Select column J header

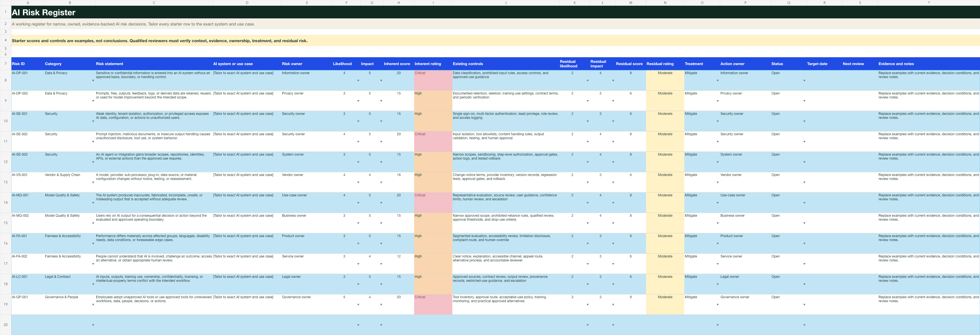(x=506, y=3)
